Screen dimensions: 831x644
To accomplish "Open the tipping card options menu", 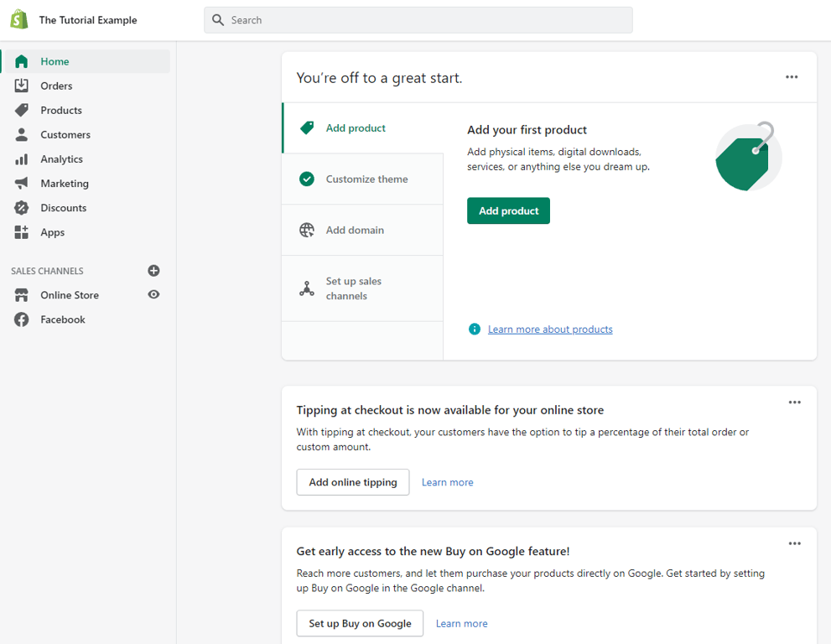I will pyautogui.click(x=794, y=402).
